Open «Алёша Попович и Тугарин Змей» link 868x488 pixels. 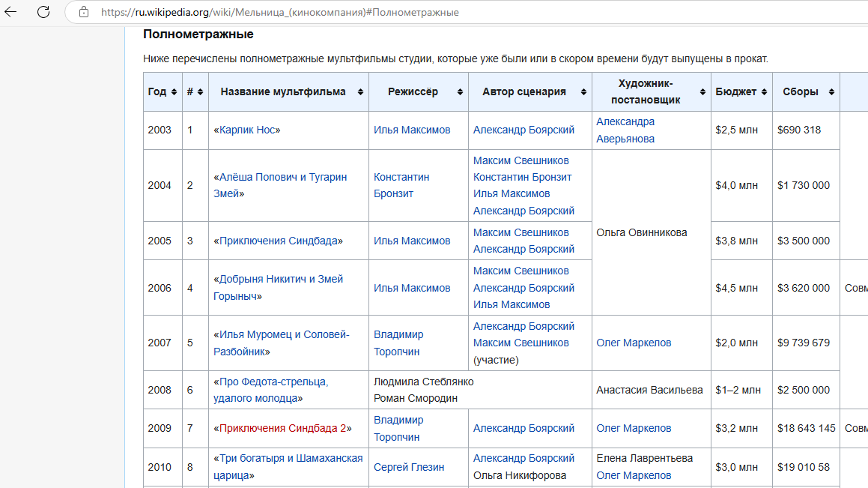(x=280, y=185)
